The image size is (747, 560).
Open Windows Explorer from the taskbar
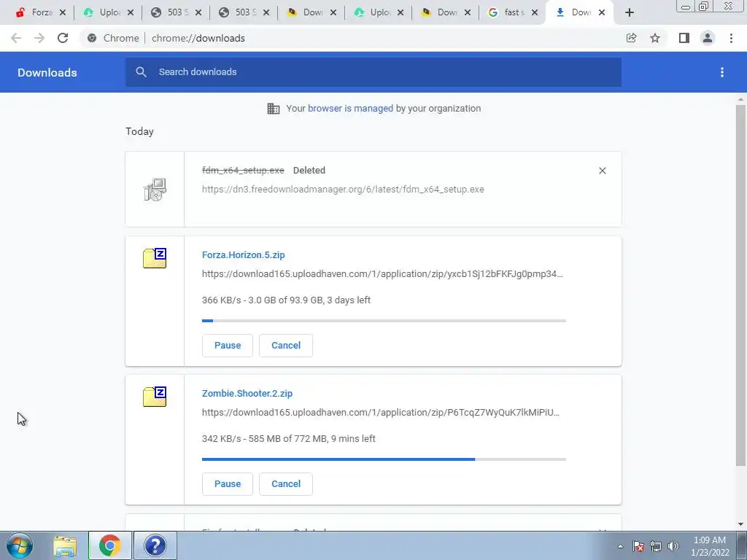[65, 545]
